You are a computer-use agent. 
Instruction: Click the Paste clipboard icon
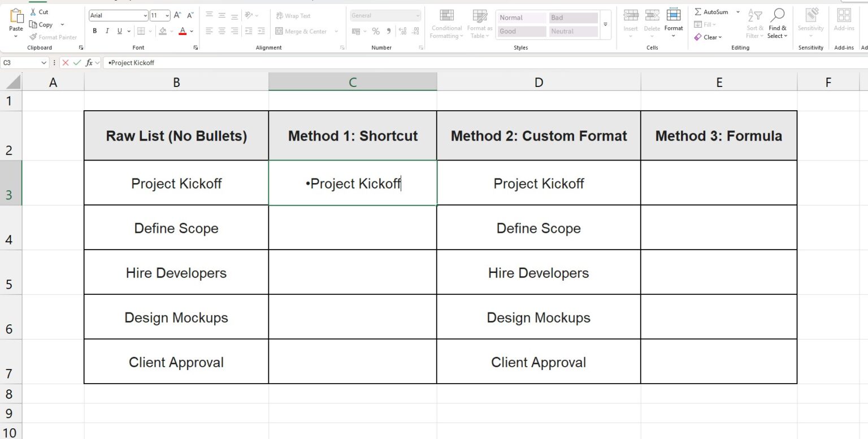point(16,16)
